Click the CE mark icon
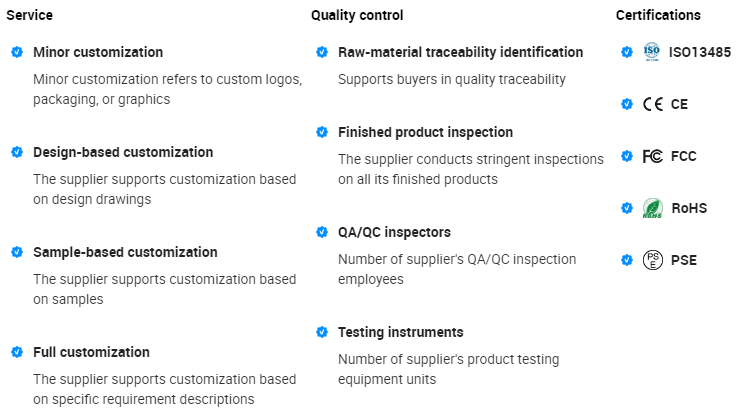 click(x=652, y=104)
